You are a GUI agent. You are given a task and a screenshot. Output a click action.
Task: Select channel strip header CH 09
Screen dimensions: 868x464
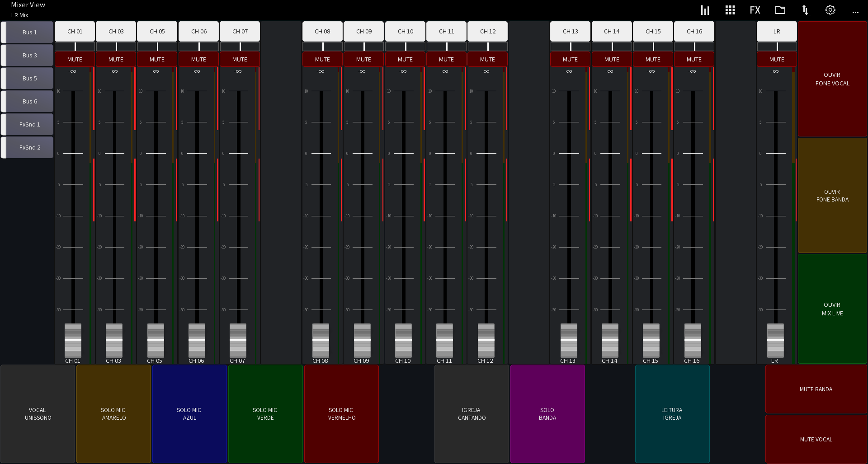363,31
